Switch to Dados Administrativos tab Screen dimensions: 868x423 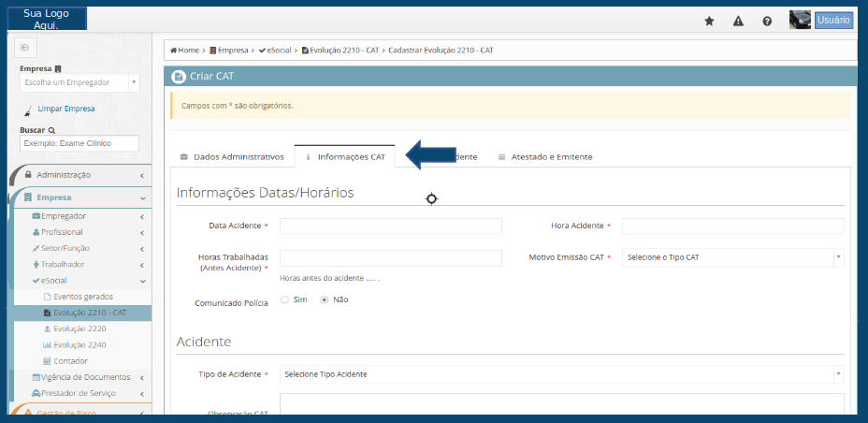[x=232, y=157]
